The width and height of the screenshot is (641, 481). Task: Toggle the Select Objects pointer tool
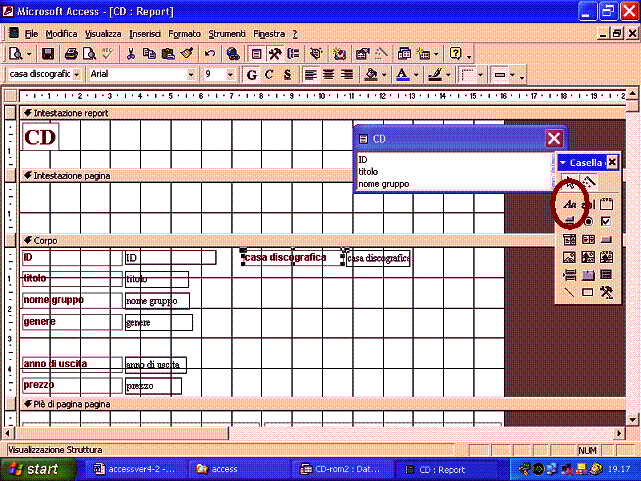point(569,181)
